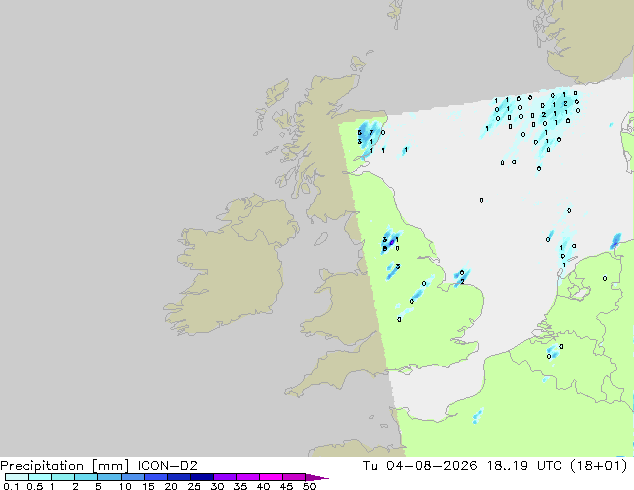This screenshot has height=490, width=634.
Task: Click the legend arrow above 50 mm
Action: coord(317,477)
